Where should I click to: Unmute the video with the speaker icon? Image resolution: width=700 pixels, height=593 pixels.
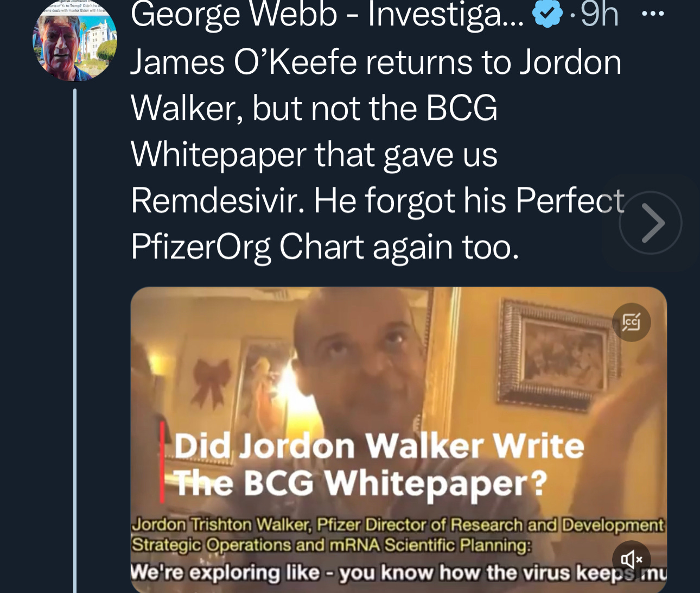631,559
